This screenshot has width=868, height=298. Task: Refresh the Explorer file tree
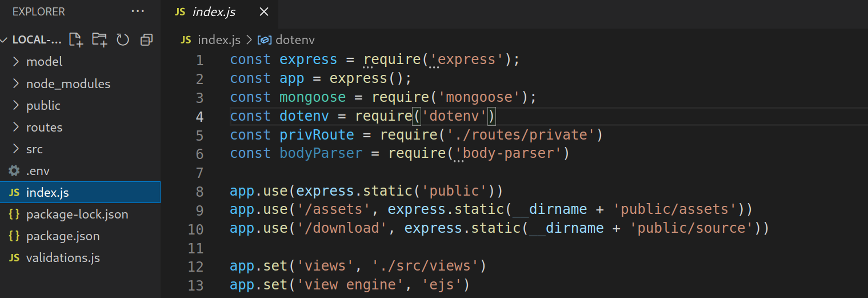123,39
